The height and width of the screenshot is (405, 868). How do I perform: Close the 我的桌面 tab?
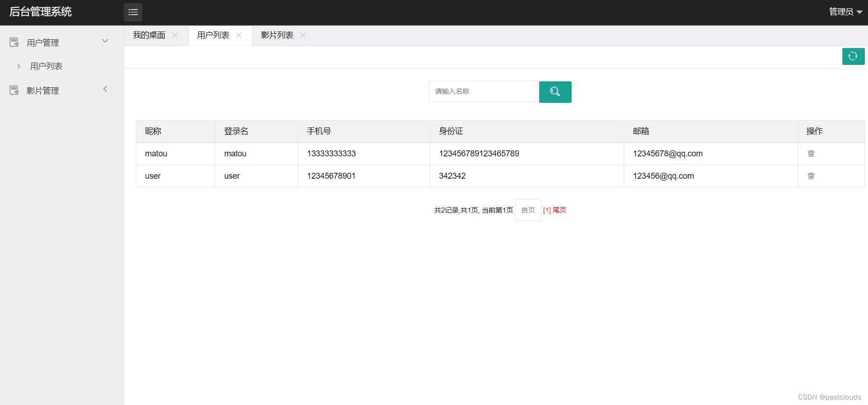pyautogui.click(x=175, y=35)
